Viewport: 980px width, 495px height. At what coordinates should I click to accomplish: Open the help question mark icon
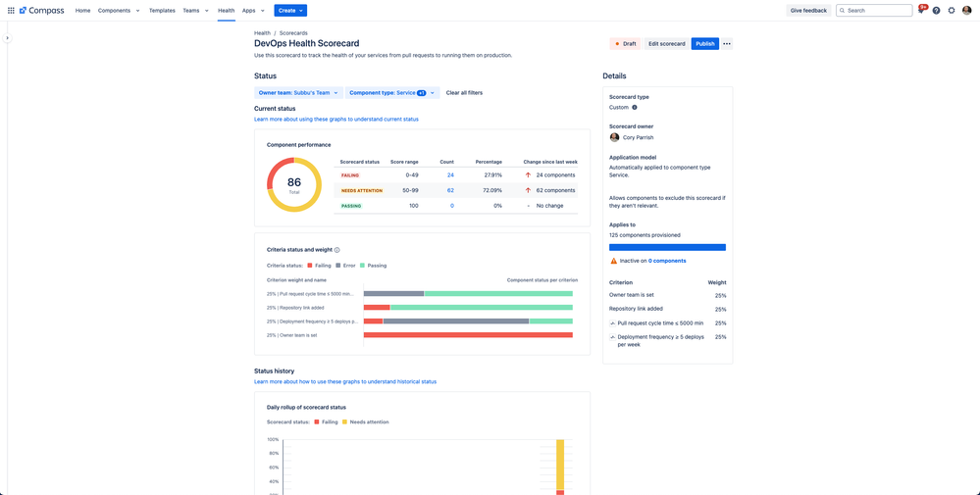pos(936,11)
